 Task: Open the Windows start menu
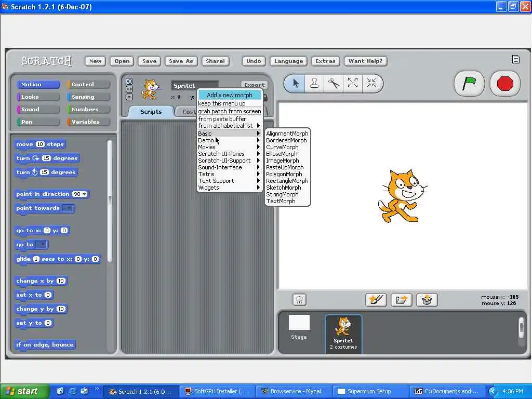[24, 391]
